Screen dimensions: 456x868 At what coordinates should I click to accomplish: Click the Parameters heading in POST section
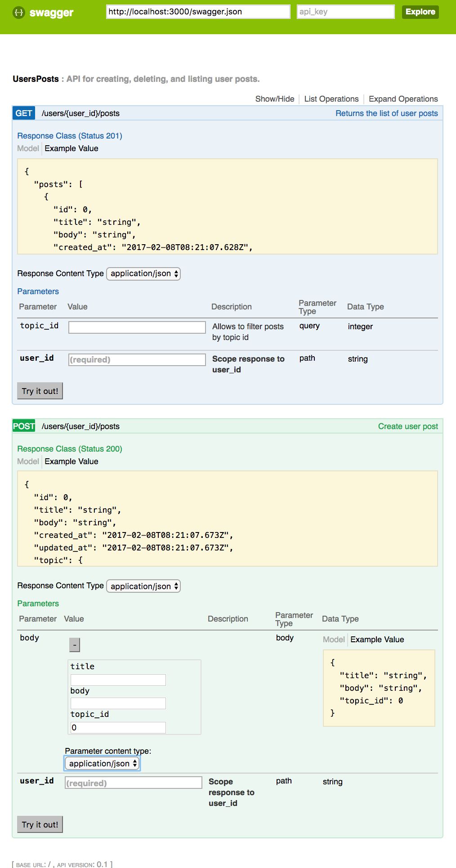pyautogui.click(x=38, y=604)
